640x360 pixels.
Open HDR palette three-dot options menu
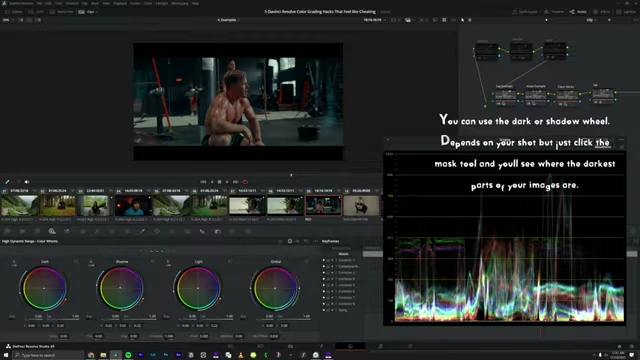[x=315, y=241]
